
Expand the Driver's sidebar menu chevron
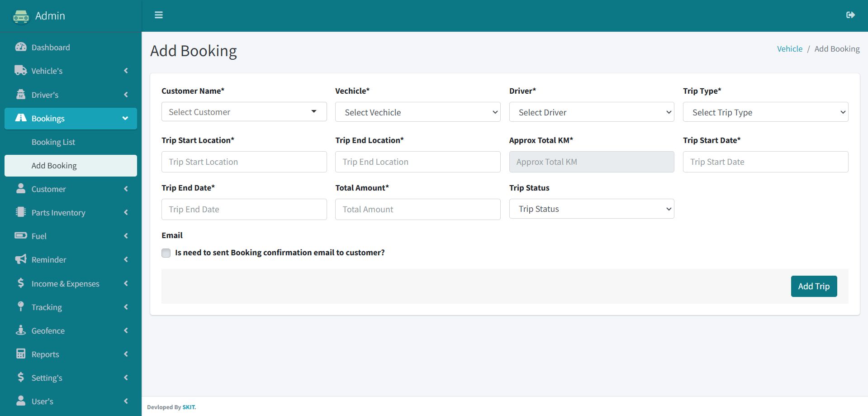click(126, 95)
